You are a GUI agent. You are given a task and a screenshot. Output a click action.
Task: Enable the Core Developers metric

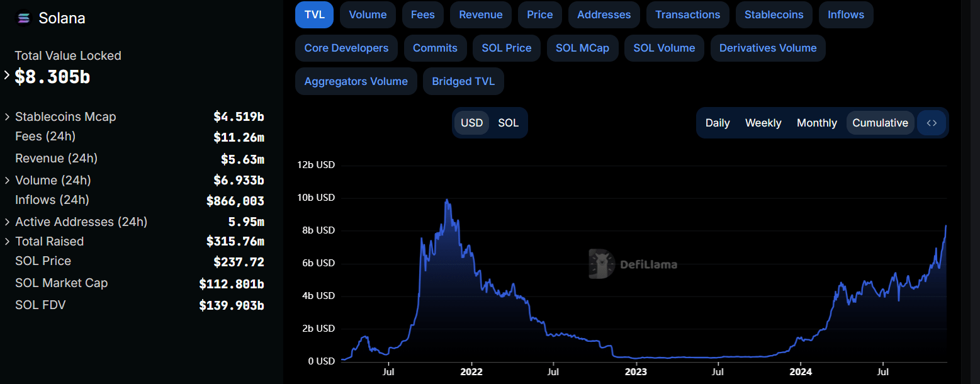346,48
